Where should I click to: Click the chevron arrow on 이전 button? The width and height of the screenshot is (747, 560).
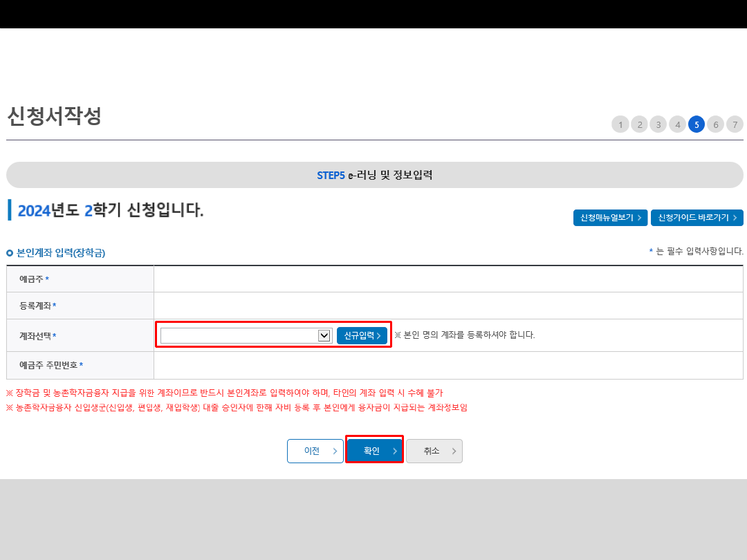tap(335, 451)
